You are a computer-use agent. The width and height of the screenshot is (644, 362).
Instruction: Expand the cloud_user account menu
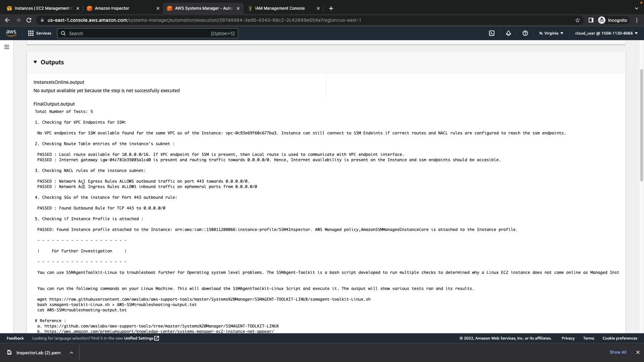606,33
